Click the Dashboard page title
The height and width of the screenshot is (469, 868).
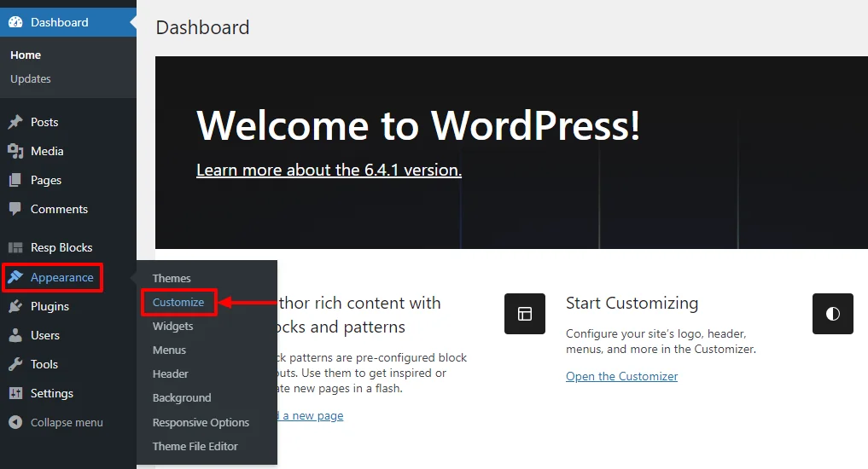pyautogui.click(x=202, y=27)
